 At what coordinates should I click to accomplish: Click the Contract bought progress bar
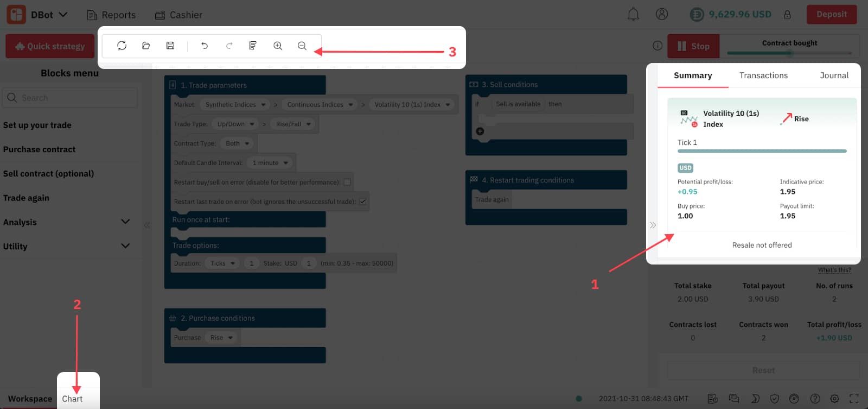coord(789,53)
